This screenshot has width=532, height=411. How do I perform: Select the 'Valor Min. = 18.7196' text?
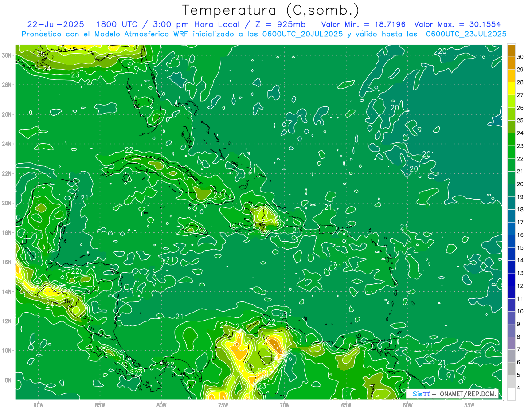coord(363,24)
